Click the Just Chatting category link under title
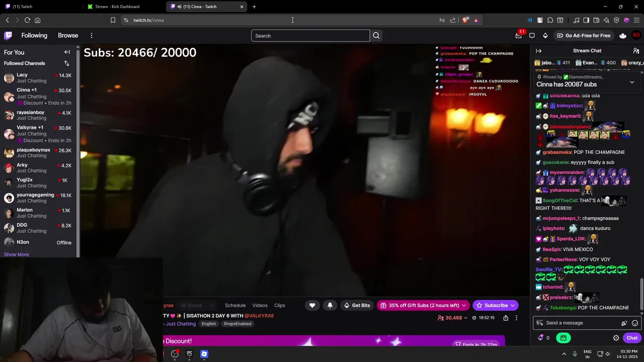This screenshot has height=362, width=644. coord(181,324)
